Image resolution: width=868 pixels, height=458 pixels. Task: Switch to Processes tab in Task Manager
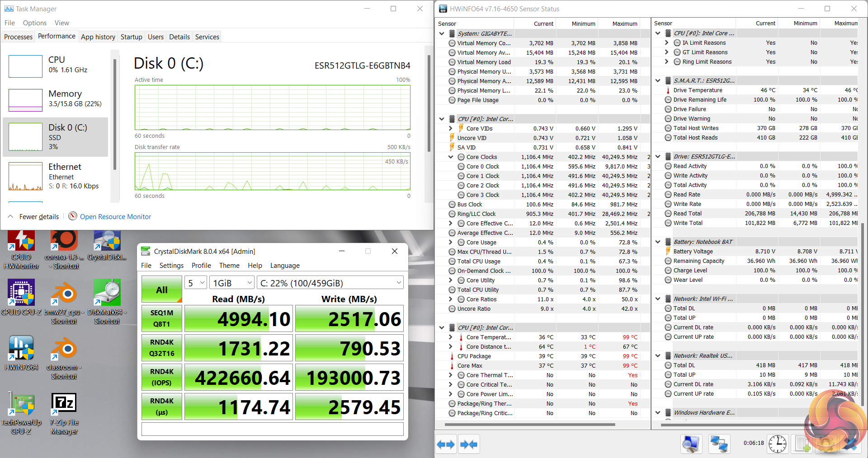tap(18, 37)
